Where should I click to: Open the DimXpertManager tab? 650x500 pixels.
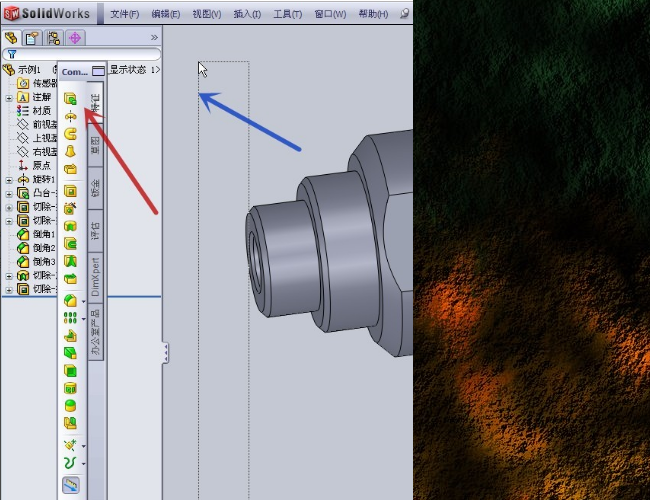tap(75, 38)
